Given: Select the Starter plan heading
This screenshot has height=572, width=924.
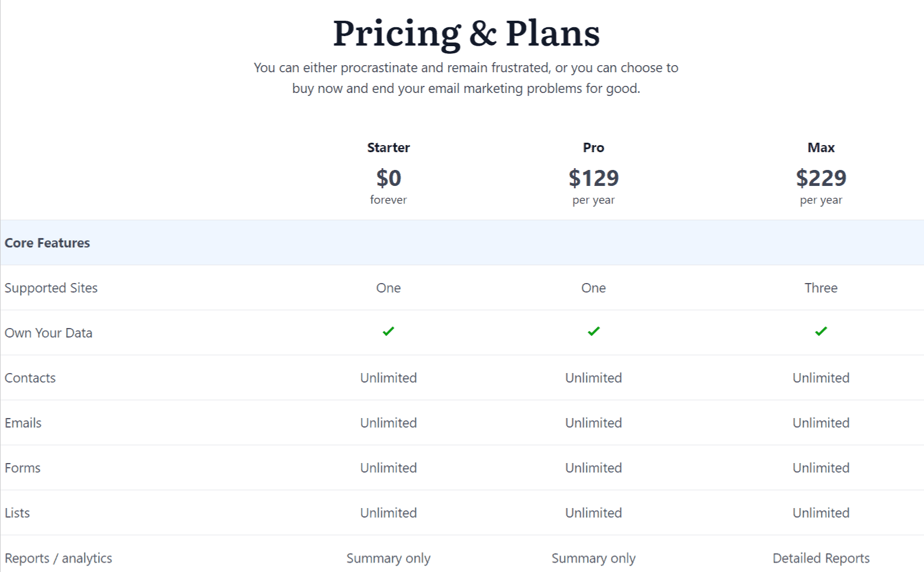Looking at the screenshot, I should pos(388,147).
